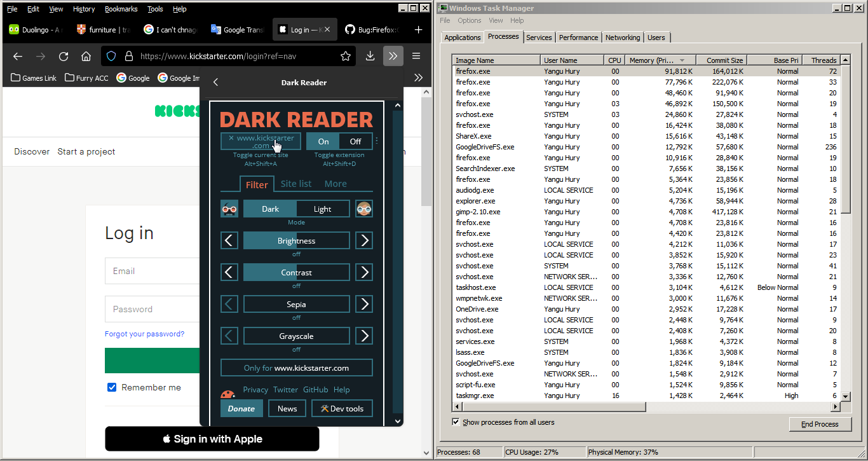The width and height of the screenshot is (868, 461).
Task: Uncheck the Remember me checkbox
Action: [111, 387]
